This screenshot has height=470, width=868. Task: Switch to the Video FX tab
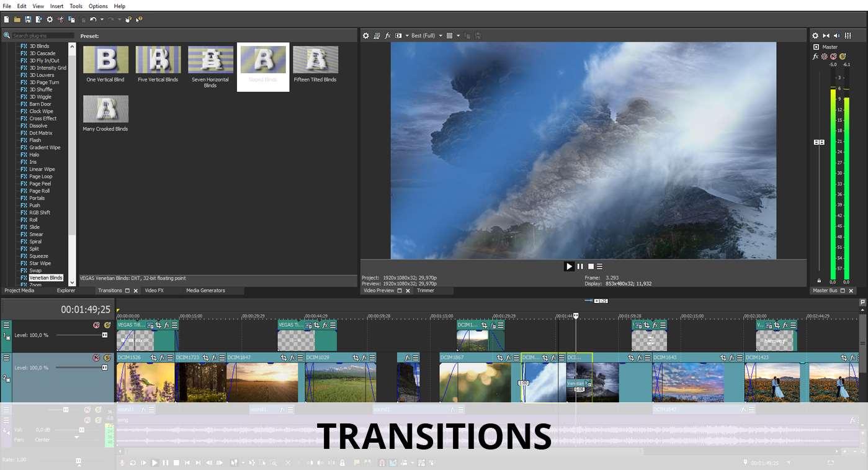click(154, 291)
